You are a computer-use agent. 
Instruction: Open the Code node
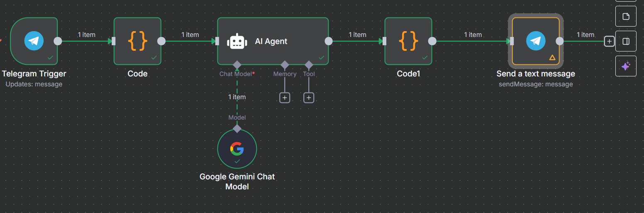[x=137, y=41]
